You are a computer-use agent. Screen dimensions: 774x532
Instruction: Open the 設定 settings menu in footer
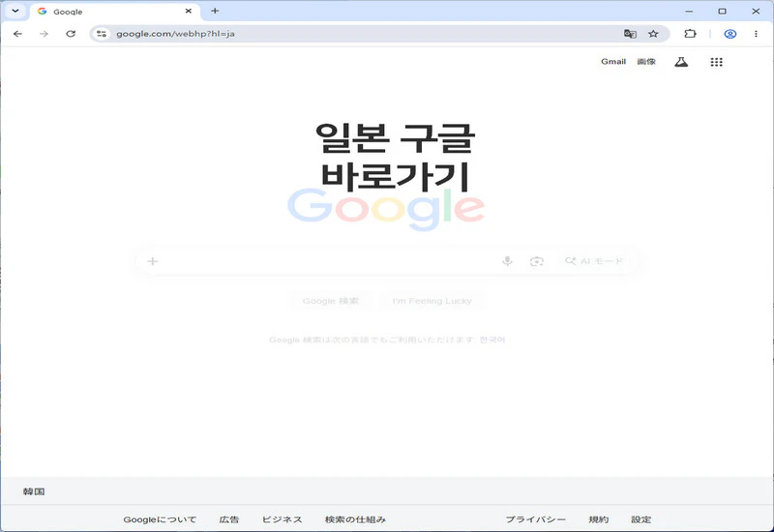(x=641, y=519)
